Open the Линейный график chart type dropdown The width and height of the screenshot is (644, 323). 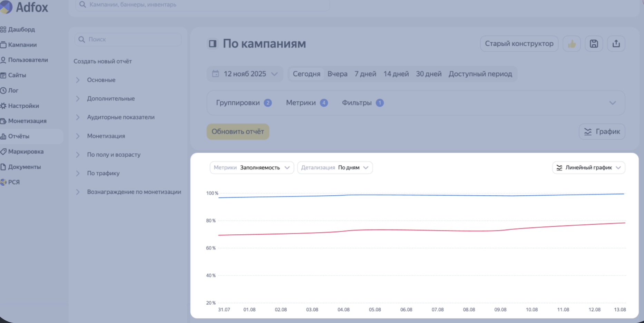coord(588,168)
